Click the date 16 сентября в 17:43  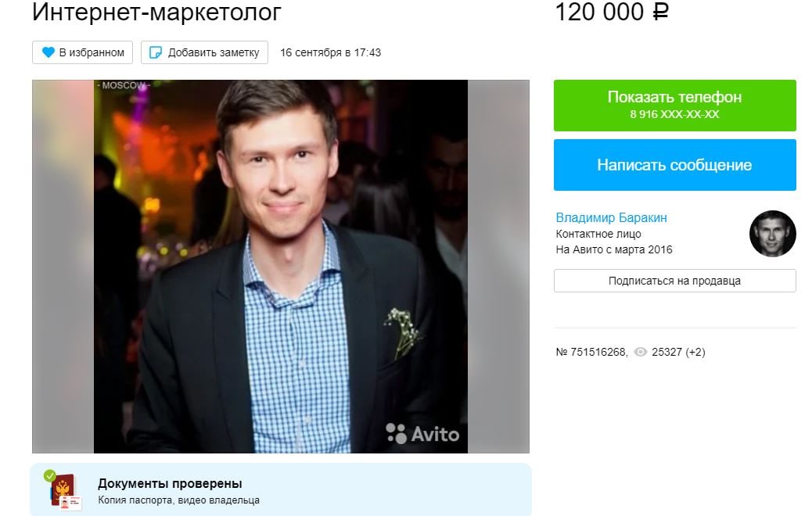click(x=330, y=52)
